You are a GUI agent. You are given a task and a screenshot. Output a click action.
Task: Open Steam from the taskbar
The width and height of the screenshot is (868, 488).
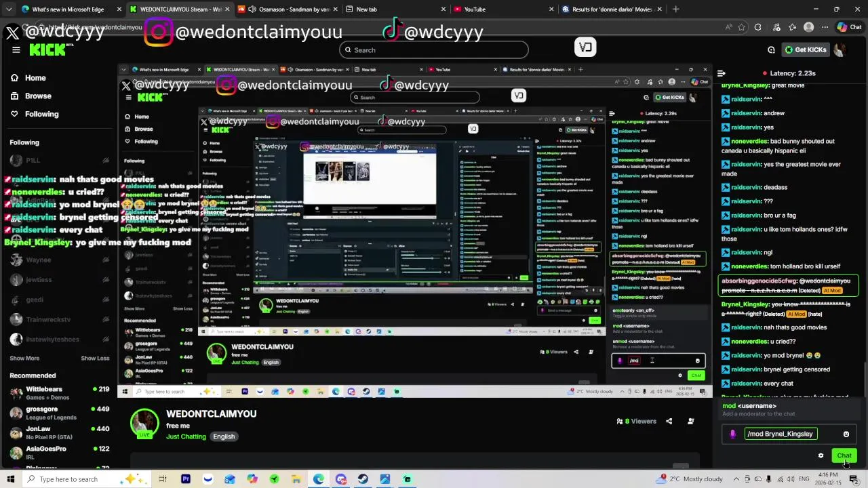point(363,479)
